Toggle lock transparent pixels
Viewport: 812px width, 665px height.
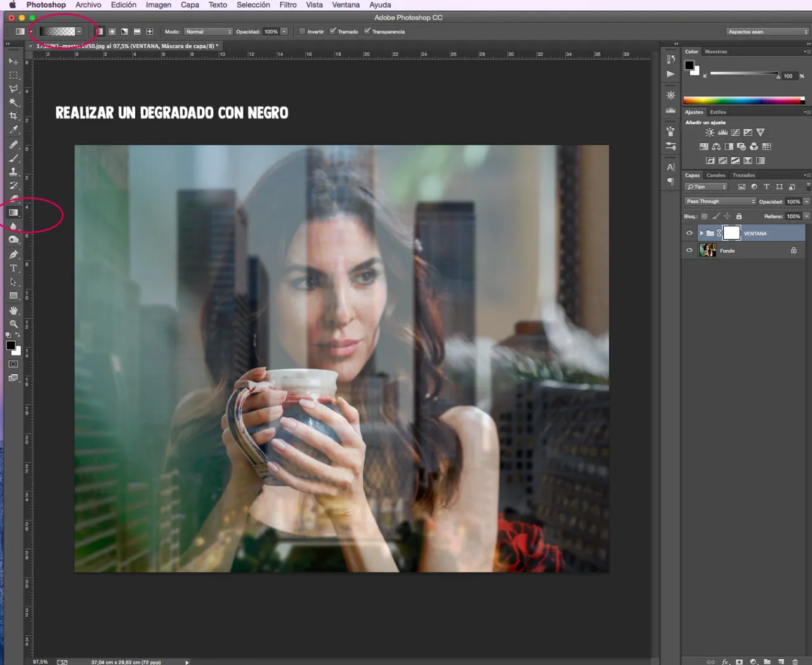[704, 216]
